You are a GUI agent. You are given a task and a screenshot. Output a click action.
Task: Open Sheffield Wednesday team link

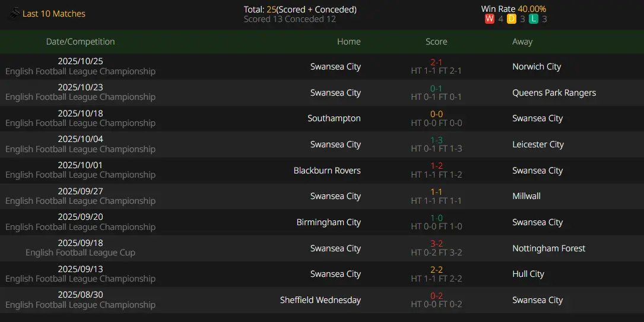(x=321, y=300)
